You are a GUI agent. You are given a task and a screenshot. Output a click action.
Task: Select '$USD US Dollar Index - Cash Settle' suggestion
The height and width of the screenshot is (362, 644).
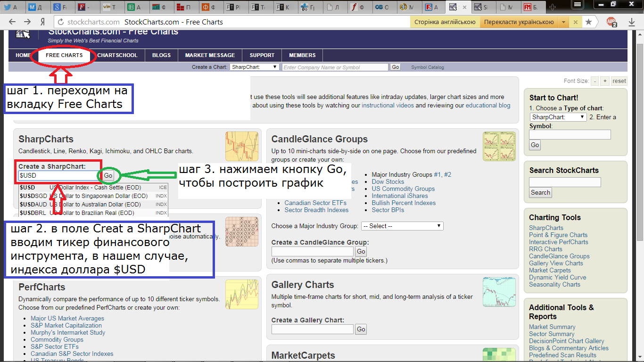pyautogui.click(x=93, y=188)
